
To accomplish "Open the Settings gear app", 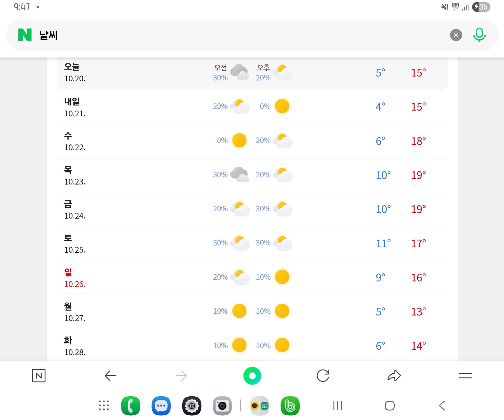I will [192, 405].
